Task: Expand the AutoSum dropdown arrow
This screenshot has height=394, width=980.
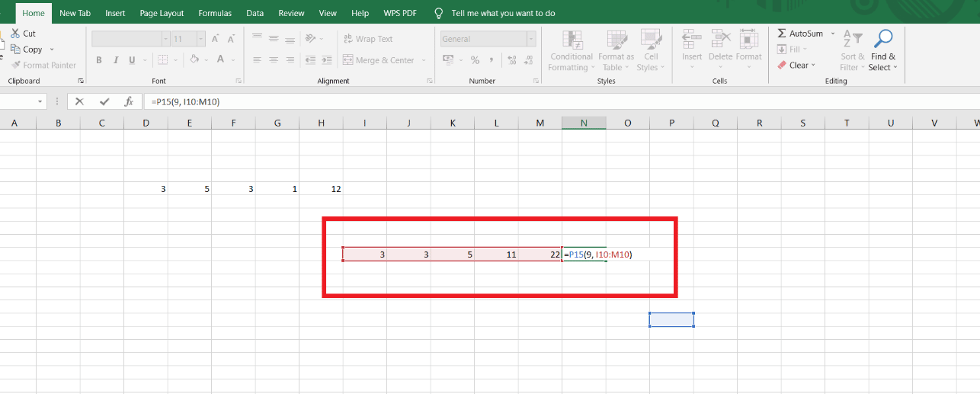Action: click(832, 34)
